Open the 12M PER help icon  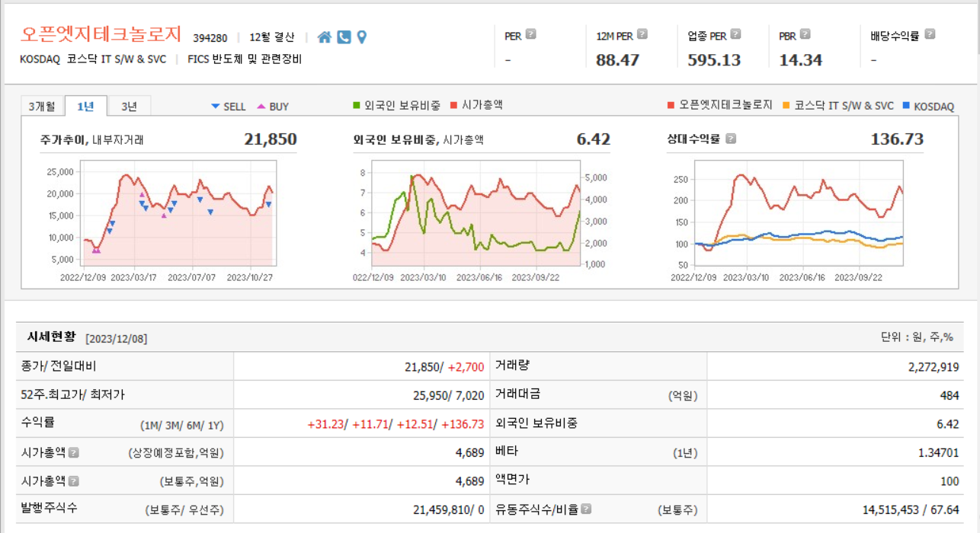(x=640, y=34)
